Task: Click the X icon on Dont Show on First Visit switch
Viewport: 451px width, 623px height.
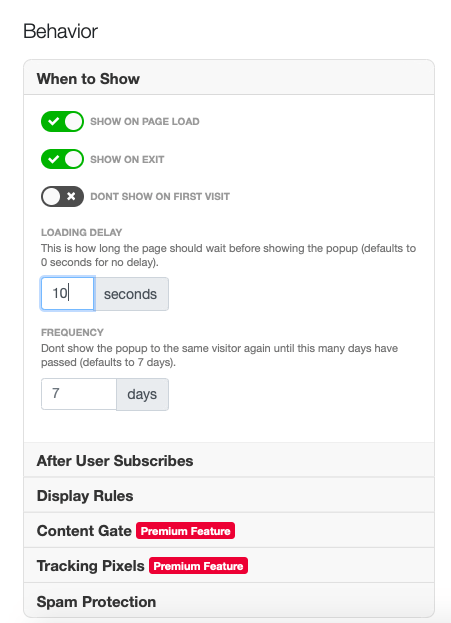Action: [x=71, y=196]
